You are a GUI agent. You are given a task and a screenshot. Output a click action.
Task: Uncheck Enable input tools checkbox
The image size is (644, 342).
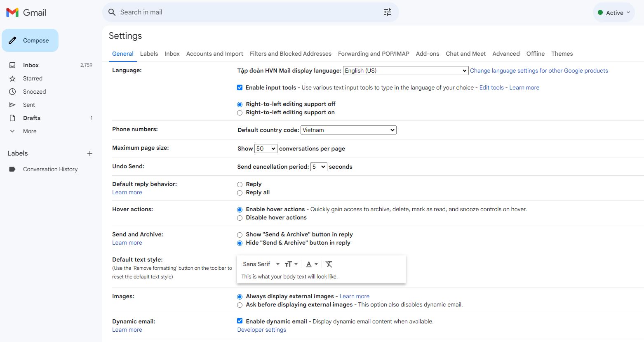(x=240, y=87)
